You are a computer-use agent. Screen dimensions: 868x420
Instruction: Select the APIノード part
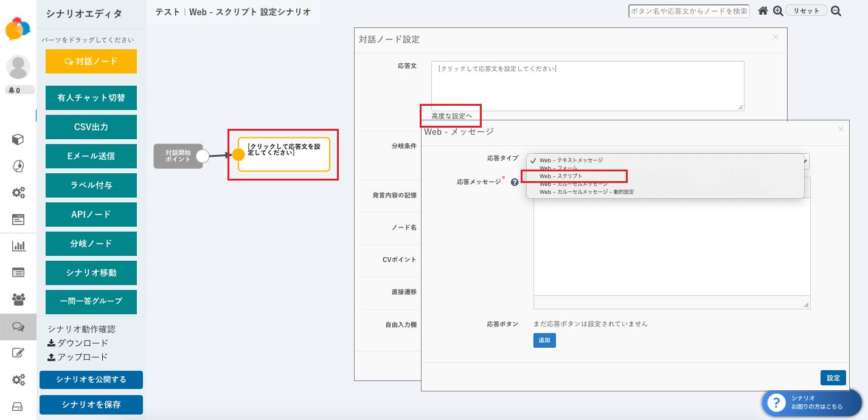pyautogui.click(x=91, y=215)
